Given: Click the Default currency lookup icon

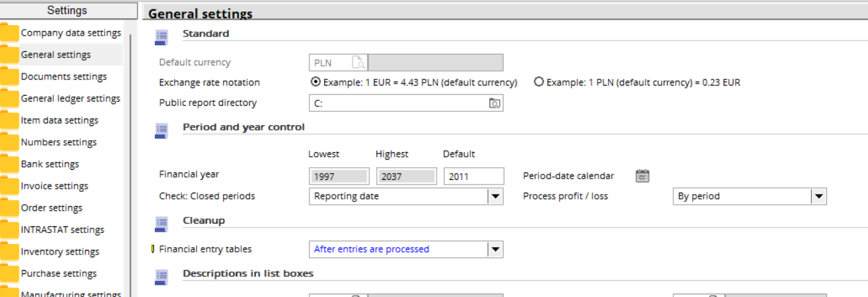Looking at the screenshot, I should click(358, 63).
